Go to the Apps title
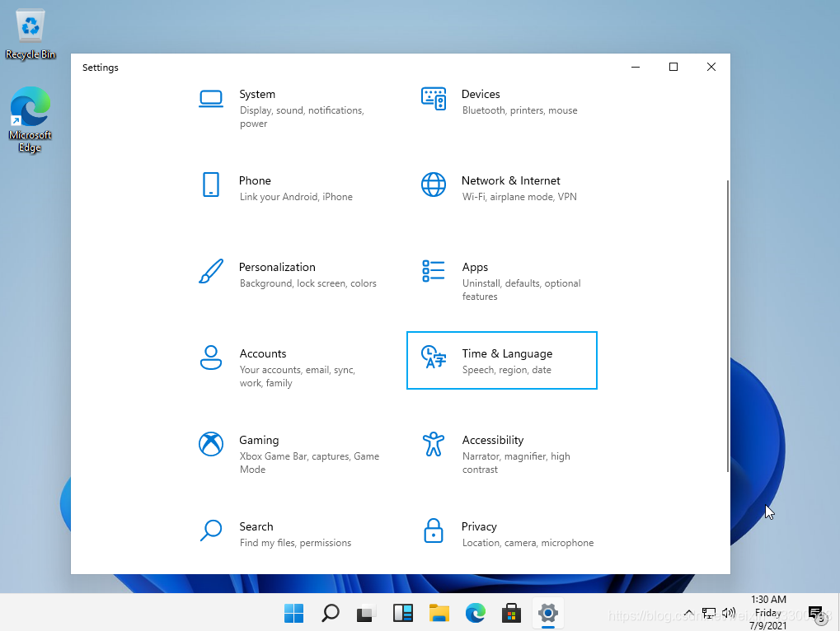The image size is (840, 631). point(475,267)
